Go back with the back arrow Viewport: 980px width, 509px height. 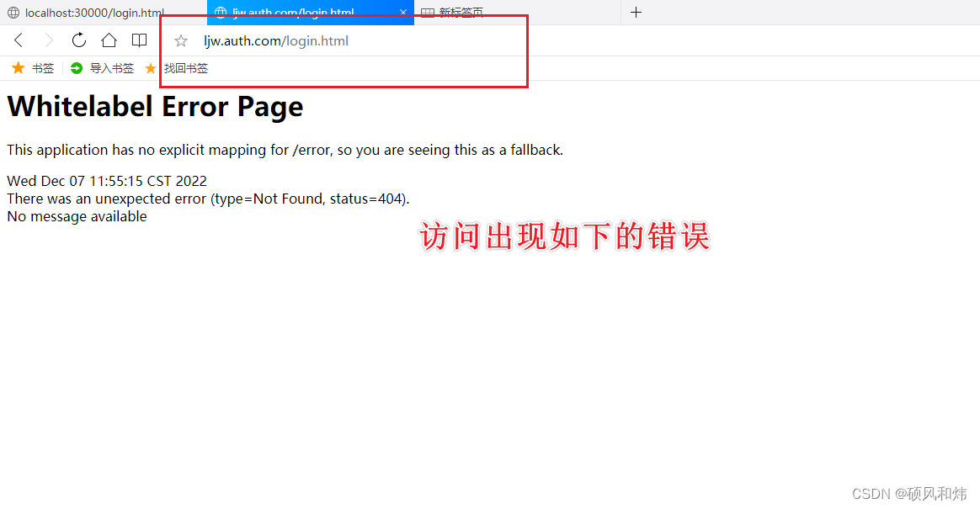point(19,40)
